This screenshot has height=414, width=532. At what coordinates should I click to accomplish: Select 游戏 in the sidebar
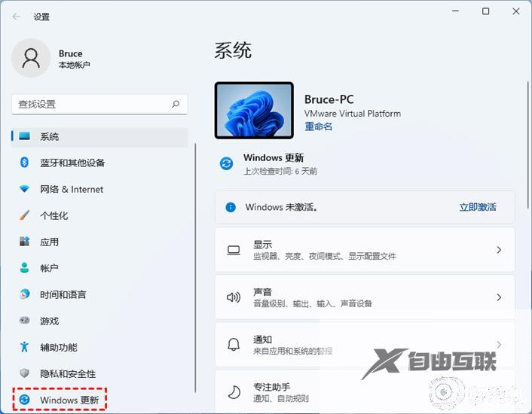(99, 321)
